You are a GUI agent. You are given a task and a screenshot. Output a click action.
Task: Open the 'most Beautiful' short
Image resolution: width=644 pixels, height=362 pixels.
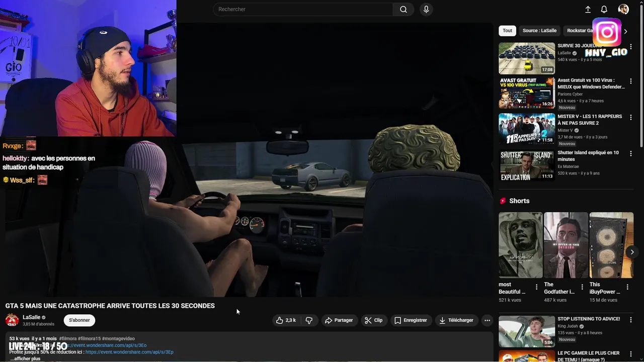pyautogui.click(x=520, y=245)
